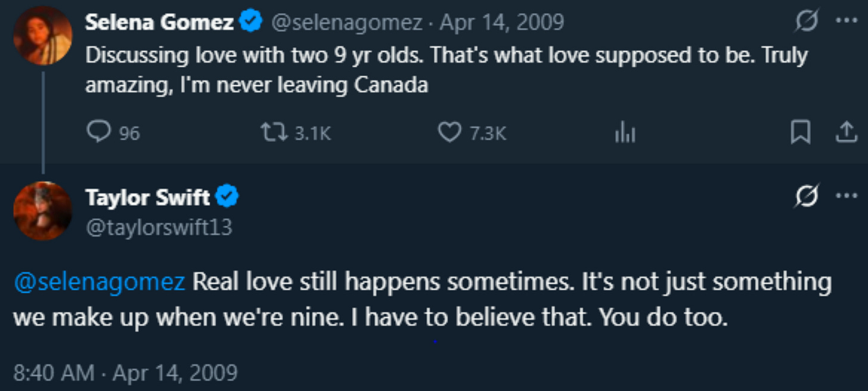Click Selena Gomez display name
Viewport: 868px width, 391px height.
(159, 23)
